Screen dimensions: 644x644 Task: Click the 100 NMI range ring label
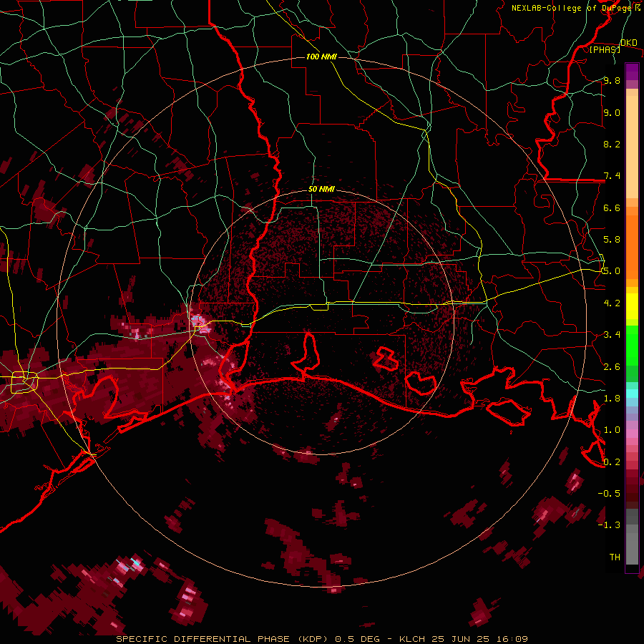321,57
